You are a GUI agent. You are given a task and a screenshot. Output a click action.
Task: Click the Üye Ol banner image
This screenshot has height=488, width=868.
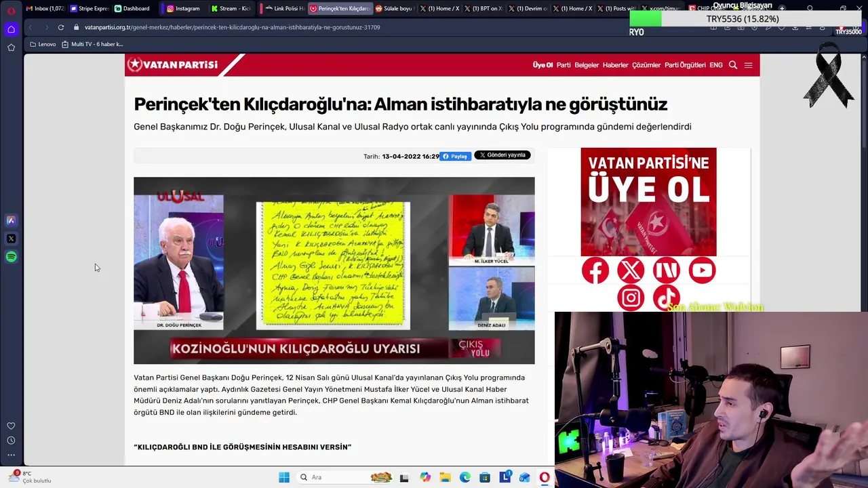pos(648,202)
